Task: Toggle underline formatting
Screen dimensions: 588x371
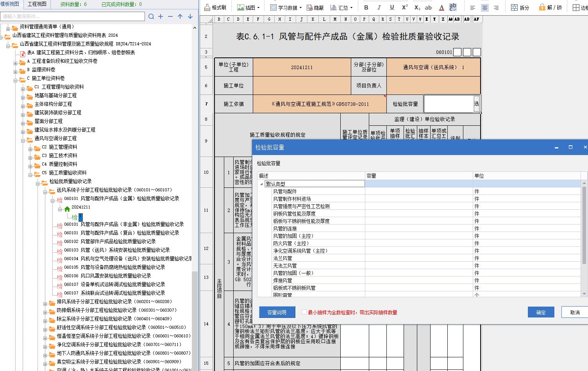Action: point(392,7)
